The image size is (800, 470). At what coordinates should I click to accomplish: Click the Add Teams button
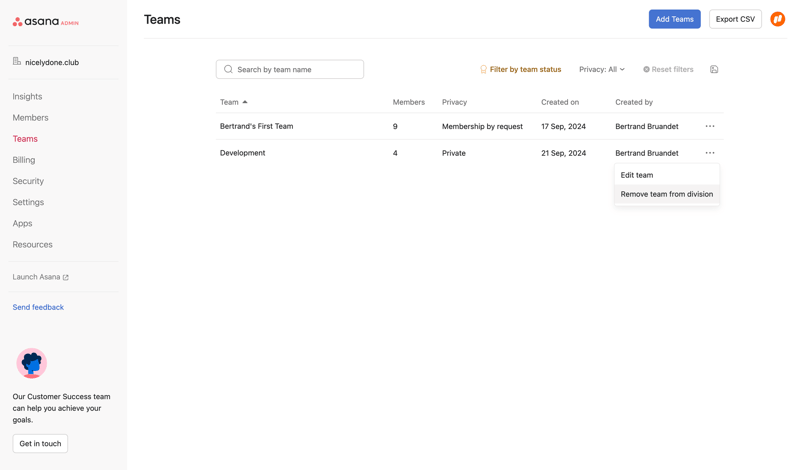(x=674, y=19)
